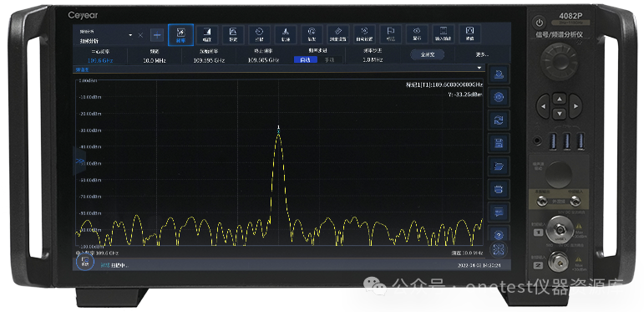This screenshot has width=644, height=312.
Task: Open the last toolbar icon after Input/Output
Action: tap(469, 34)
